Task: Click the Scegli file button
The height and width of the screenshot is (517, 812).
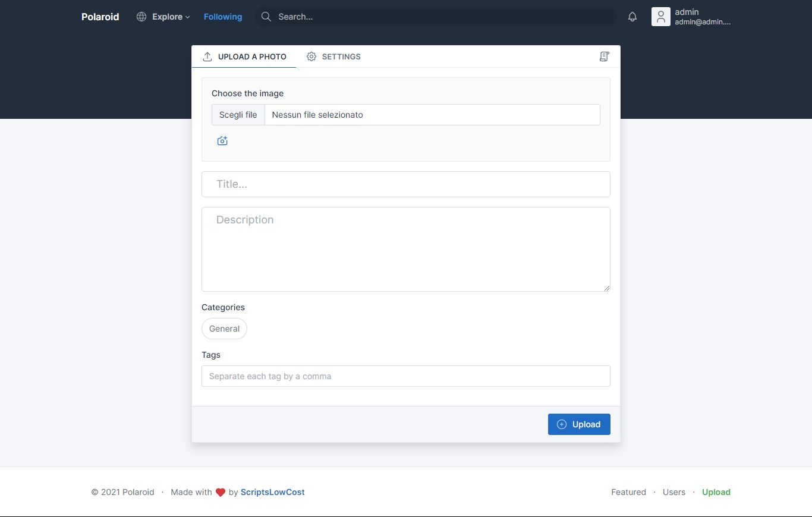Action: coord(238,115)
